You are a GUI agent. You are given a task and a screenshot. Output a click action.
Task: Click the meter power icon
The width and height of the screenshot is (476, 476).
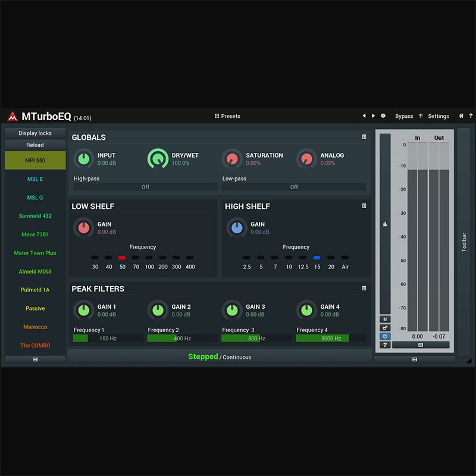(385, 336)
